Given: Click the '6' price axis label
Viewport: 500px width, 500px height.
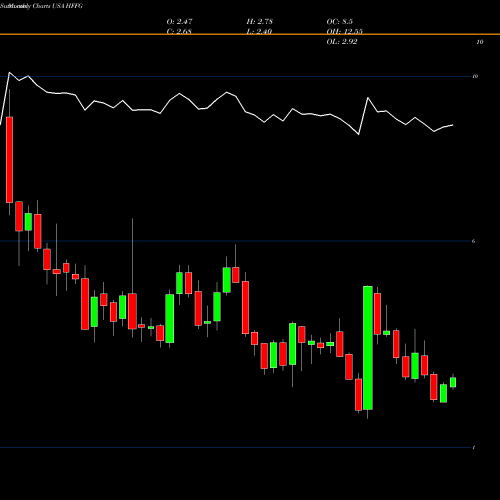Looking at the screenshot, I should coord(474,241).
